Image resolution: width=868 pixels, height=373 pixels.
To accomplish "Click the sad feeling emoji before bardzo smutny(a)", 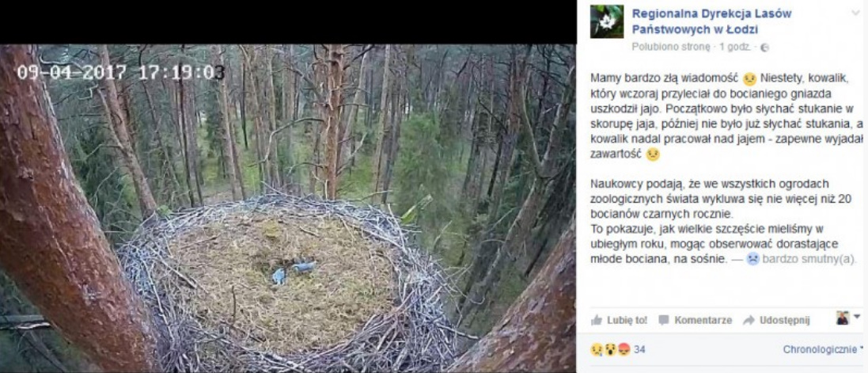I will 752,258.
